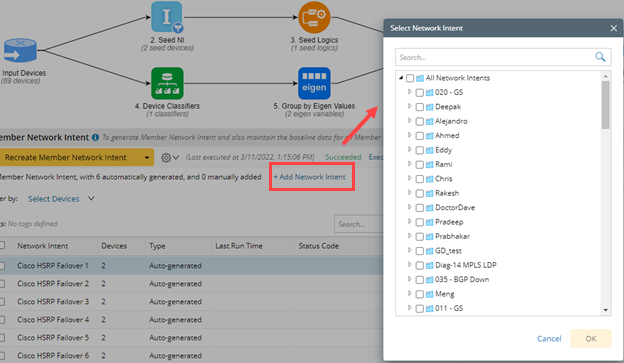Click folder icon beside Deepak
The height and width of the screenshot is (363, 624).
point(429,107)
